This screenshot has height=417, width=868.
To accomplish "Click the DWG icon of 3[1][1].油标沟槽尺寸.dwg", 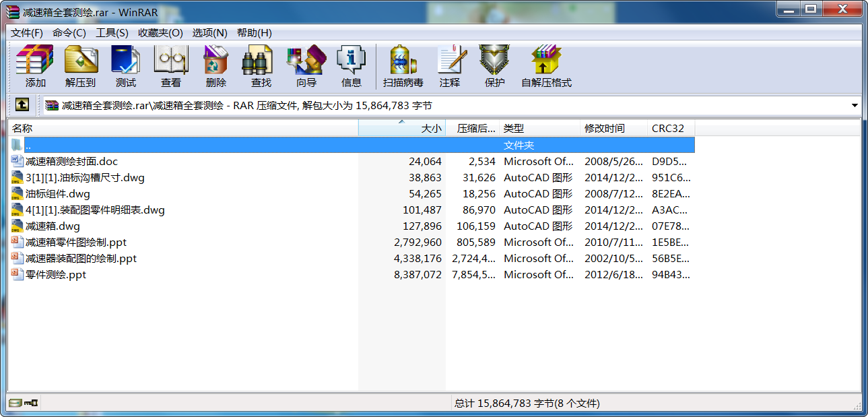I will [x=18, y=177].
